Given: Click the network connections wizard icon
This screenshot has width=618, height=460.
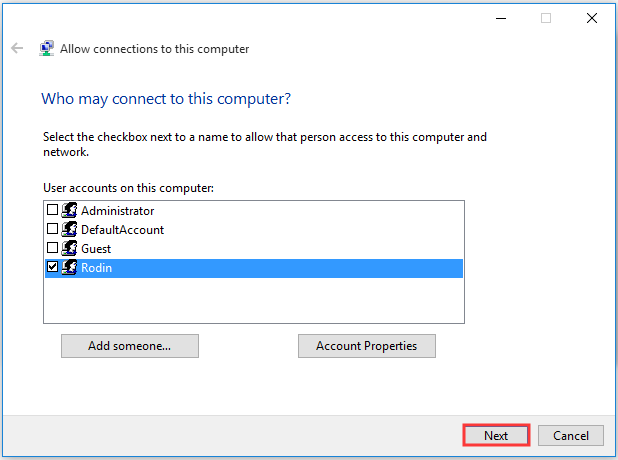Looking at the screenshot, I should tap(47, 48).
